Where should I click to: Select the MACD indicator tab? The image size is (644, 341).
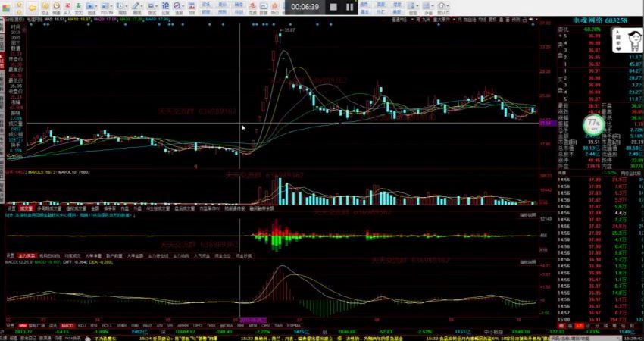pyautogui.click(x=67, y=325)
